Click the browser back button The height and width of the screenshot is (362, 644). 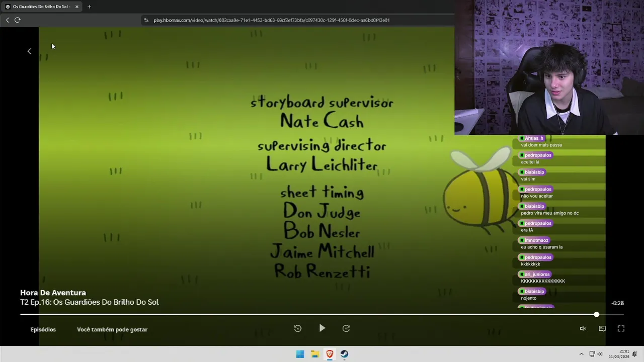[x=8, y=20]
